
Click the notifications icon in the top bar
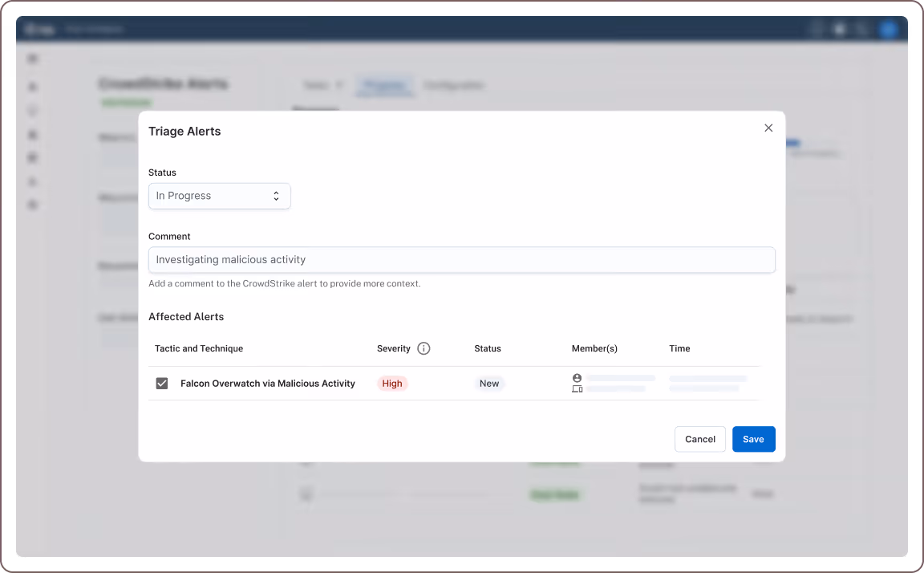click(x=838, y=29)
